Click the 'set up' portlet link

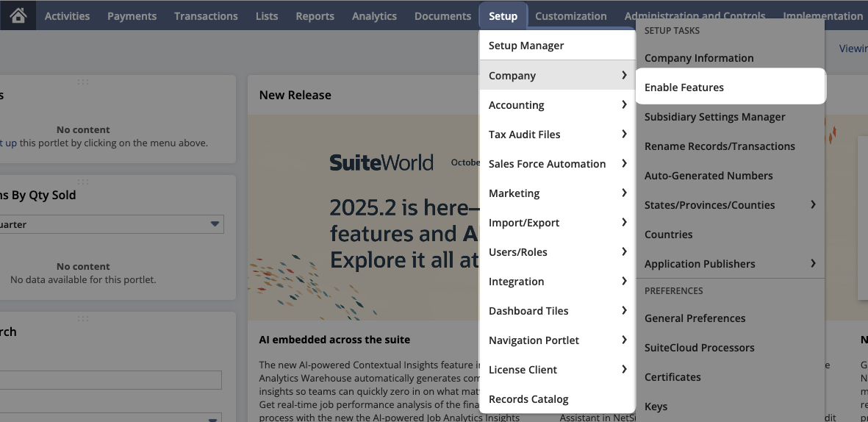pyautogui.click(x=9, y=143)
